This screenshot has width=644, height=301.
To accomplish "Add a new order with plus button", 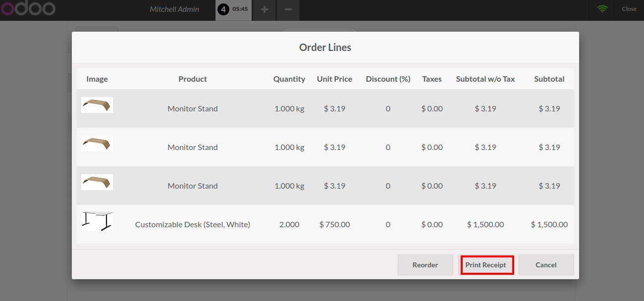I will pos(265,9).
